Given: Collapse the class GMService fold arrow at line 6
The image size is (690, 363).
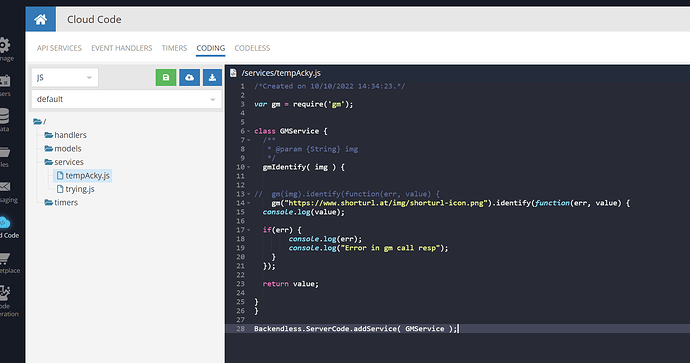Looking at the screenshot, I should (249, 131).
